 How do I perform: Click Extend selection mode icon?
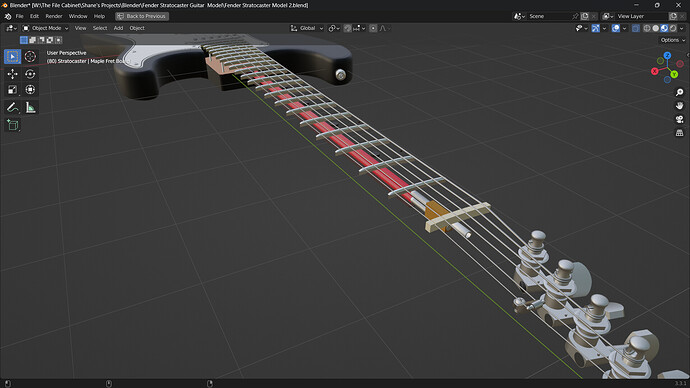pos(33,40)
